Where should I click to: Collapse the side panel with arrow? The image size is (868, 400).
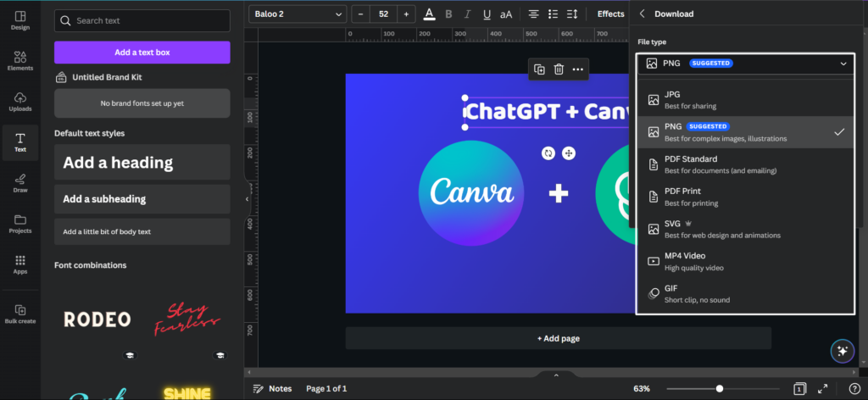[247, 199]
